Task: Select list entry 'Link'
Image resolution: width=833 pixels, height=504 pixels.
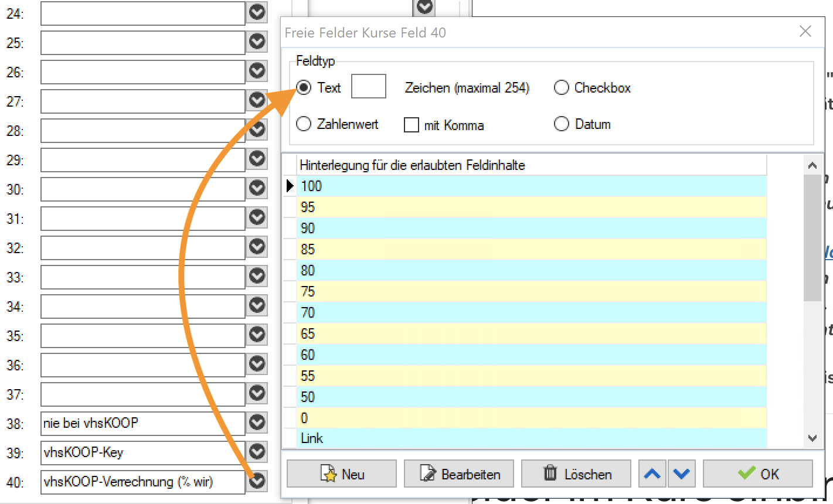Action: pyautogui.click(x=532, y=438)
